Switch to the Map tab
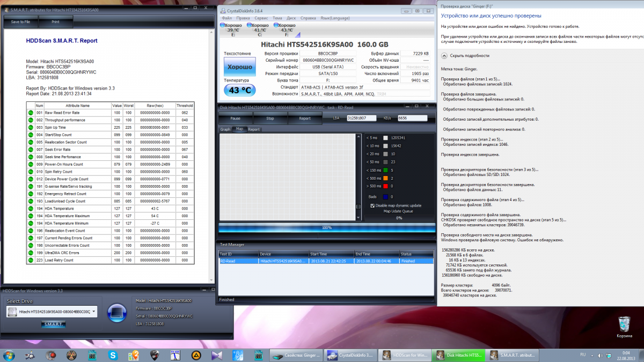Screen dimensions: 644x362 239,129
